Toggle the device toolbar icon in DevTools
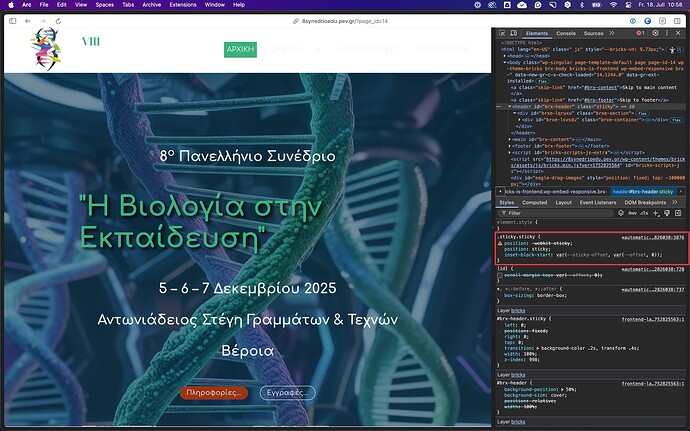This screenshot has width=690, height=431. click(513, 33)
